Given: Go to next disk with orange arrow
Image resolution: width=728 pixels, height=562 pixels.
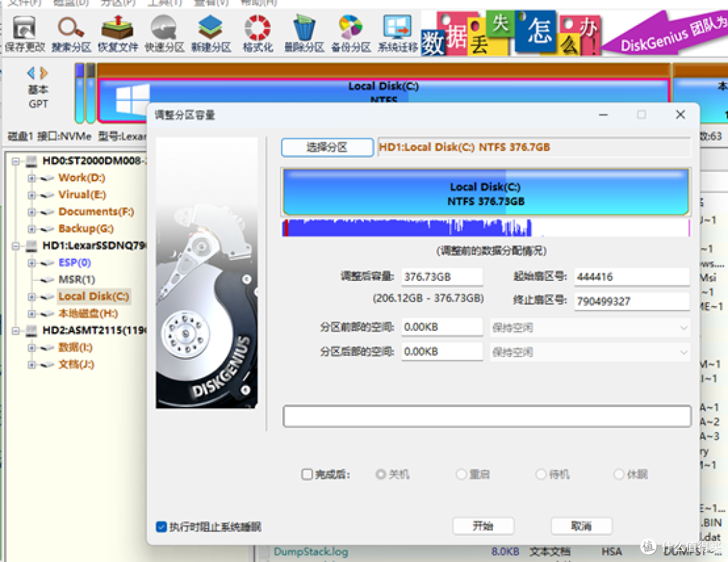Looking at the screenshot, I should (x=44, y=73).
